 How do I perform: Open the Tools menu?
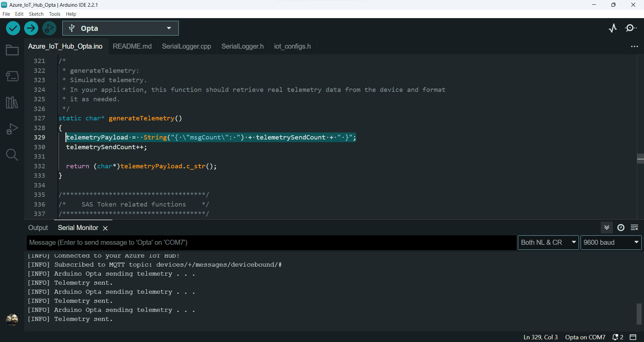point(54,14)
